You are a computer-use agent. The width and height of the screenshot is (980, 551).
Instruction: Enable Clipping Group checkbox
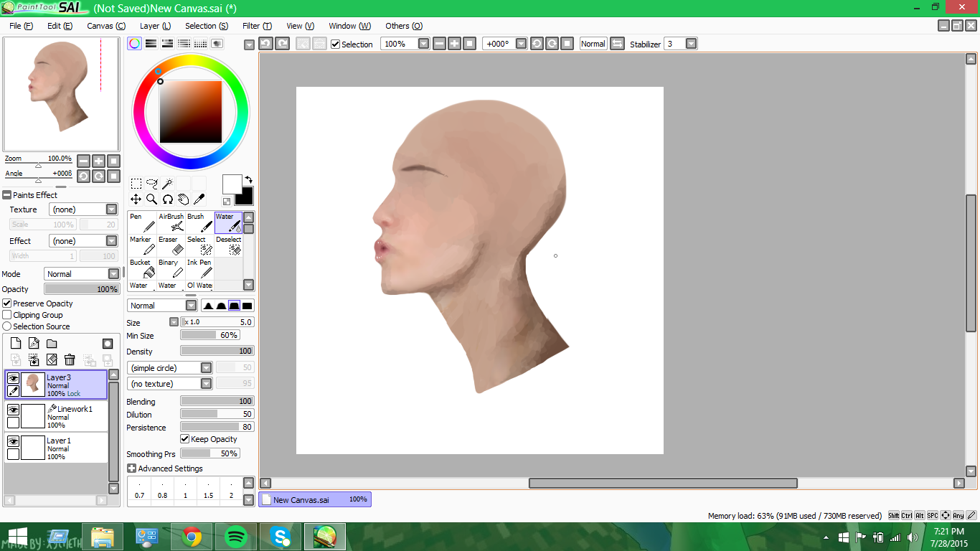7,315
